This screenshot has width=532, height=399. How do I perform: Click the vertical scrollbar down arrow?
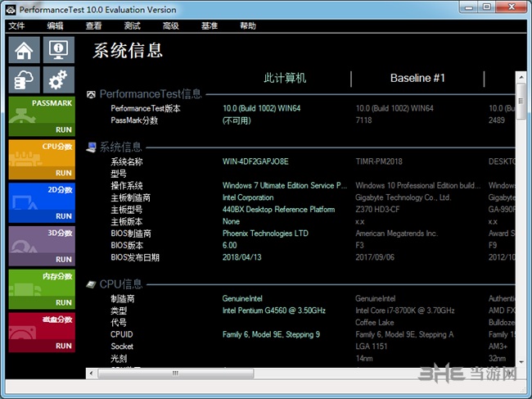click(521, 362)
